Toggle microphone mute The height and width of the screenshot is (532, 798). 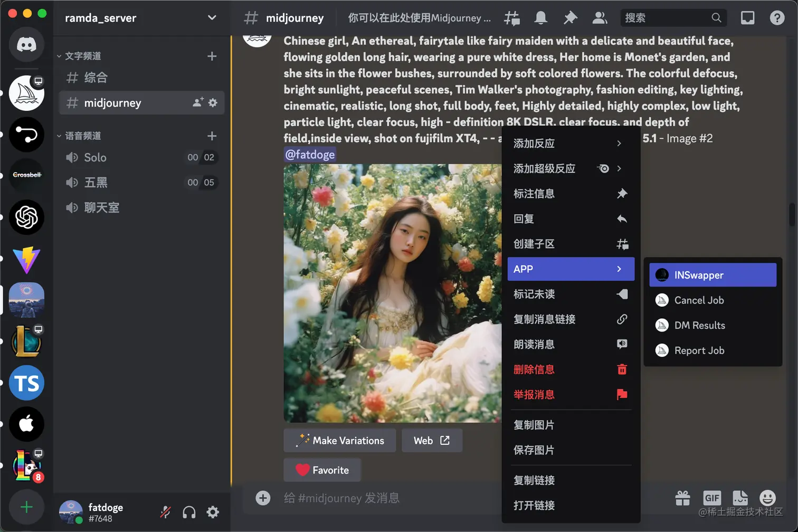pos(166,512)
